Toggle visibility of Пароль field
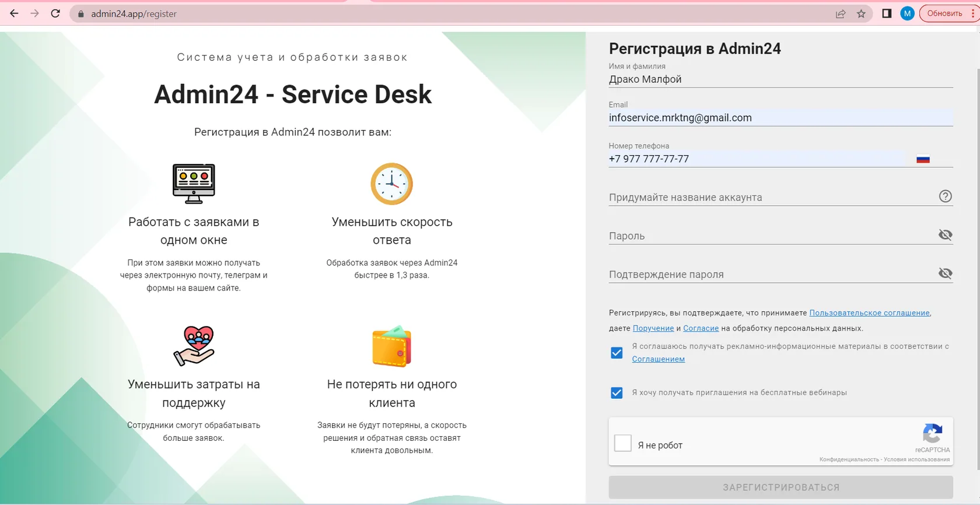Image resolution: width=980 pixels, height=505 pixels. click(946, 234)
